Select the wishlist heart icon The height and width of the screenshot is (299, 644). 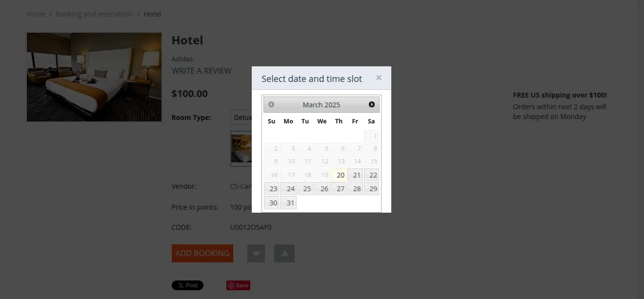pyautogui.click(x=256, y=253)
